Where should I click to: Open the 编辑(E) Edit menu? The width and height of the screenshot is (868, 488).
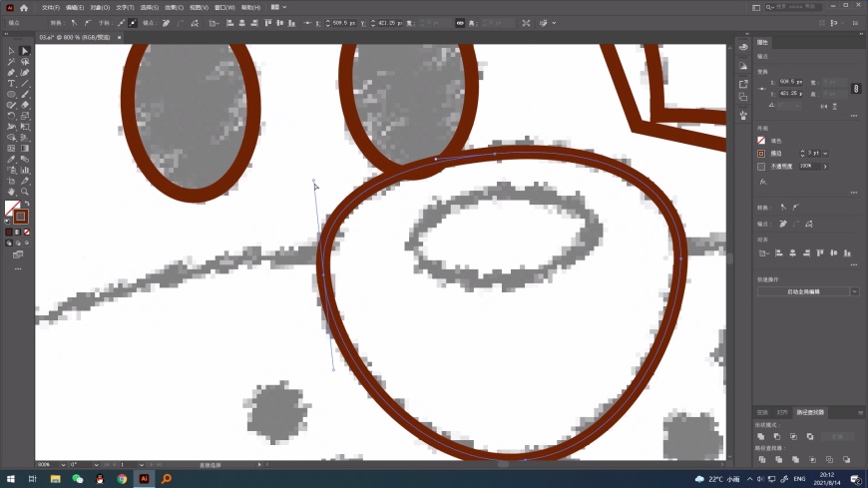click(75, 8)
